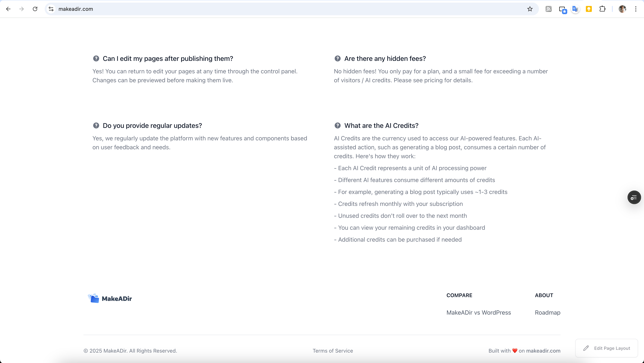Click the bookmark star in address bar
The width and height of the screenshot is (644, 363).
coord(530,9)
